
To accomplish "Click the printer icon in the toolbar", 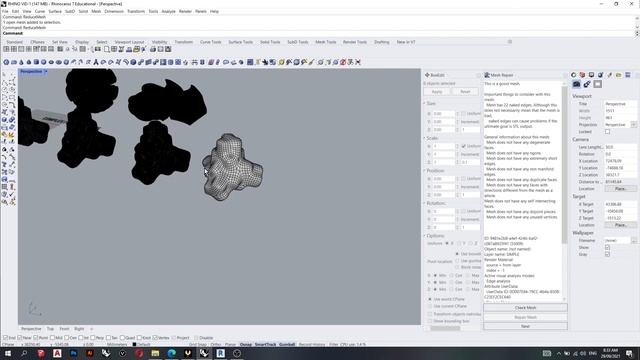I will [153, 49].
